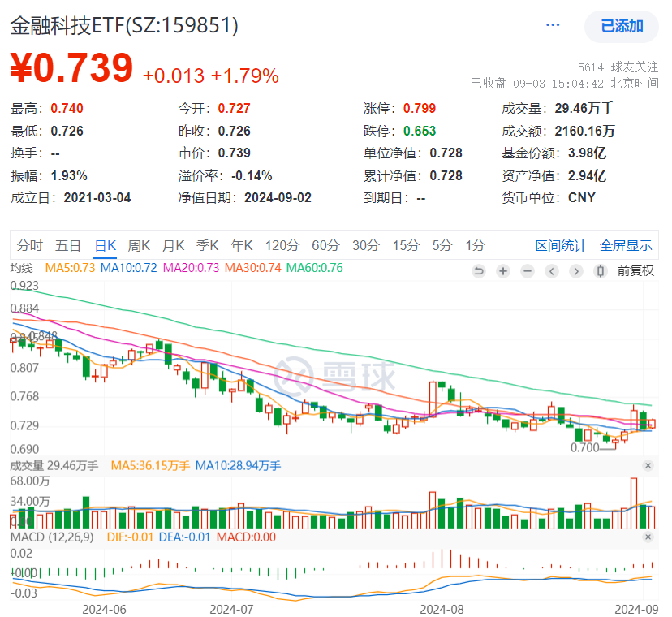Select the candlestick measure tool icon
The height and width of the screenshot is (617, 672).
(600, 271)
